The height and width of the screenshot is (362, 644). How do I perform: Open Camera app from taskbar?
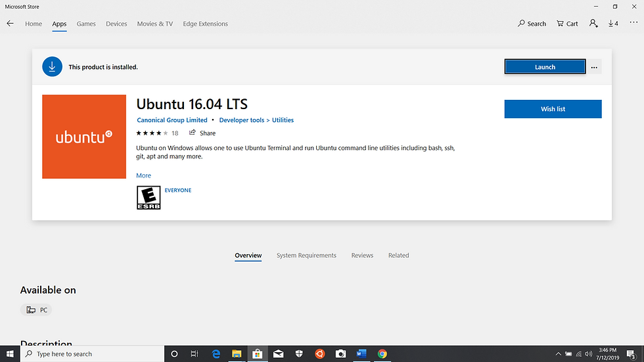[340, 354]
